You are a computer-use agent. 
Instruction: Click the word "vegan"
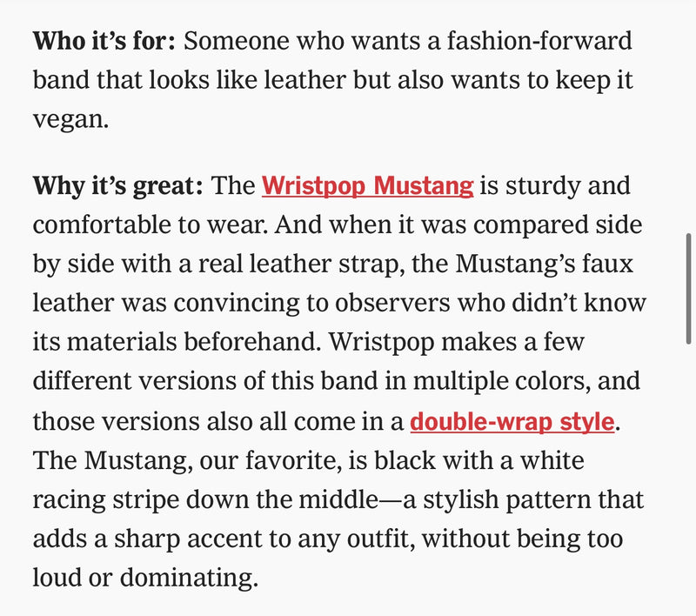pos(70,120)
